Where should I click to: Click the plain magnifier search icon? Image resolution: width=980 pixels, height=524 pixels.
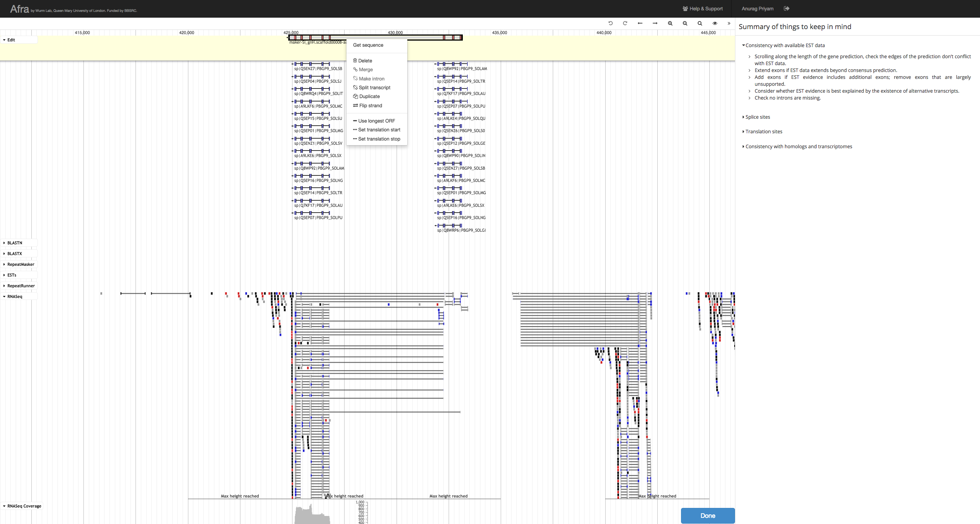tap(700, 23)
